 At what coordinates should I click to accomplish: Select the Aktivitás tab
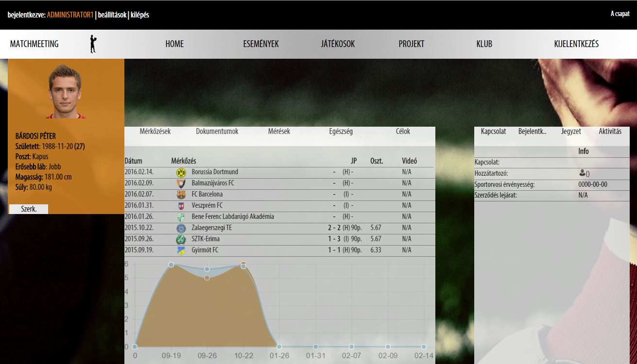tap(610, 132)
